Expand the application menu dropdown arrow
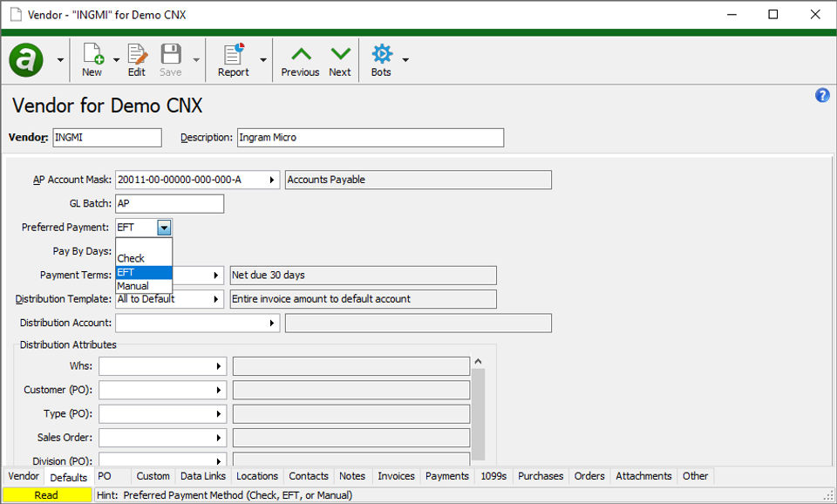The height and width of the screenshot is (504, 837). [60, 60]
